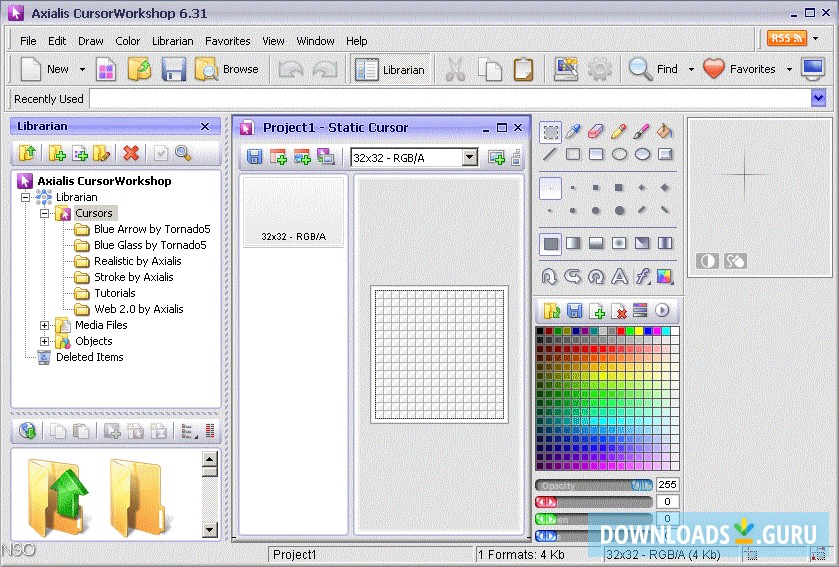Screen dimensions: 839x567
Task: Click the open palette folder icon
Action: [x=551, y=311]
